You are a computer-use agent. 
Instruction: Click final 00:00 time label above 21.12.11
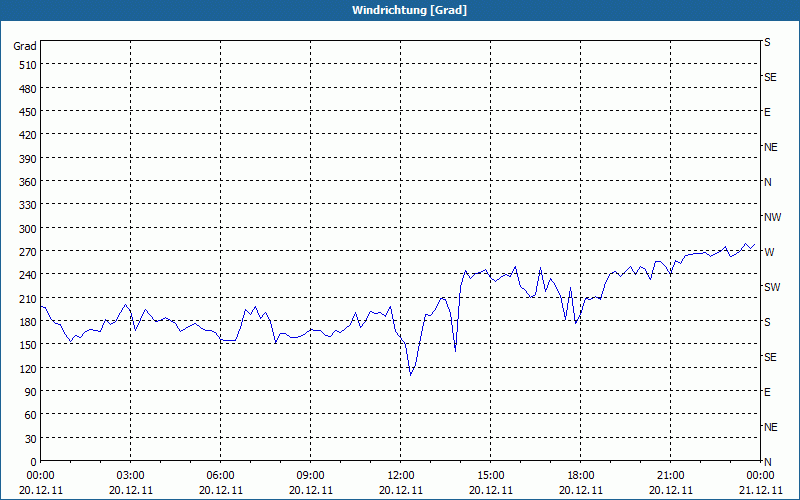pyautogui.click(x=760, y=476)
